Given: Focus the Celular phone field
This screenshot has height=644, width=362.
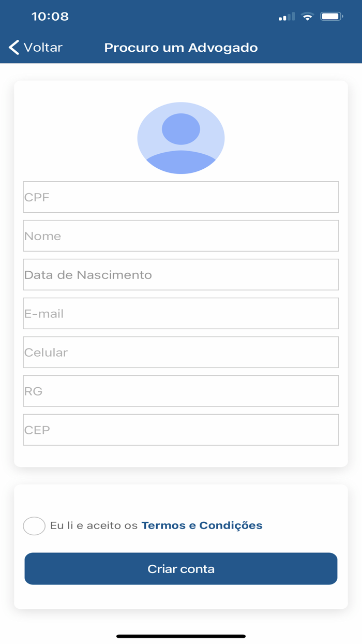Looking at the screenshot, I should 181,353.
